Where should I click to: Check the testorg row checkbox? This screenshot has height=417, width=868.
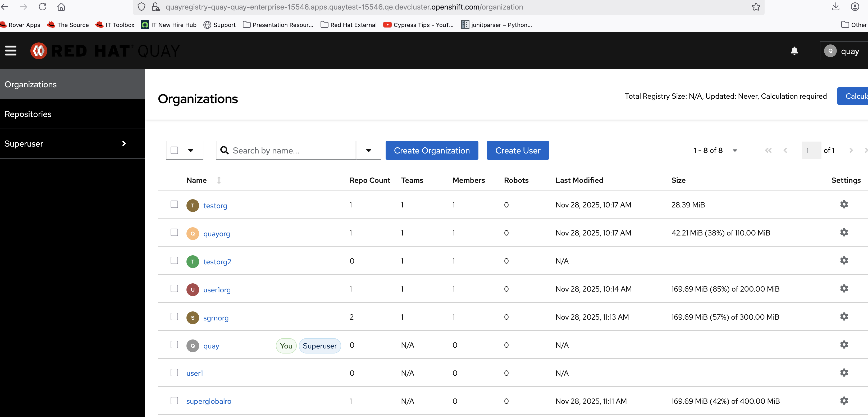pyautogui.click(x=174, y=205)
